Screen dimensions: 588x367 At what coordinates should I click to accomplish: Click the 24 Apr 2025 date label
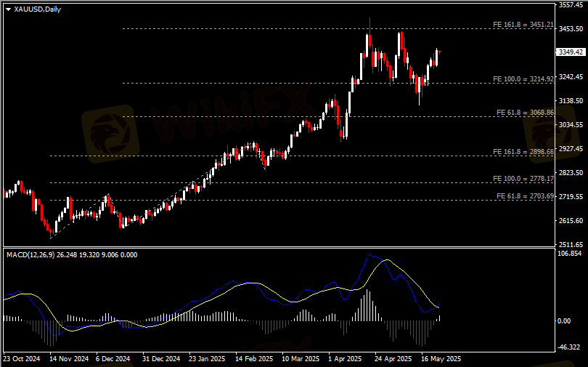(393, 359)
